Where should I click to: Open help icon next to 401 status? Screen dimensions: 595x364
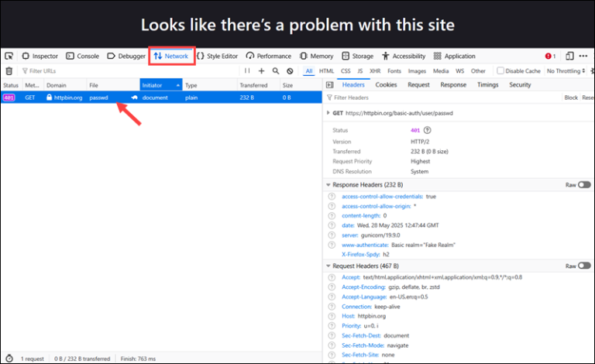tap(428, 130)
